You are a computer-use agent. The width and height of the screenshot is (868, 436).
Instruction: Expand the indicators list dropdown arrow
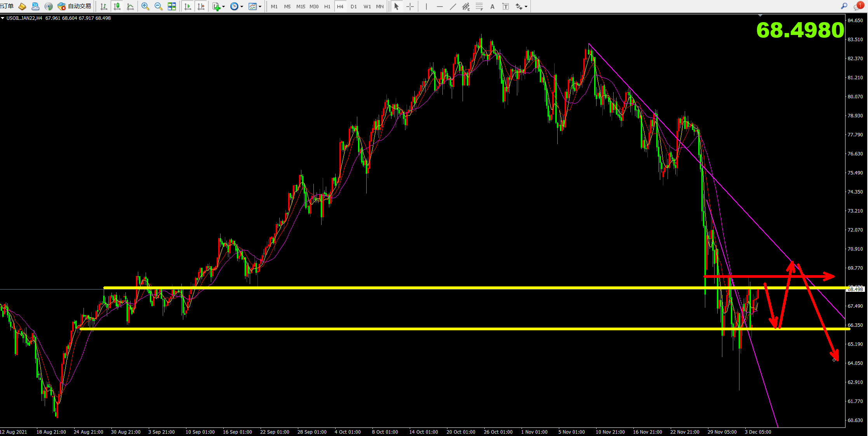223,7
